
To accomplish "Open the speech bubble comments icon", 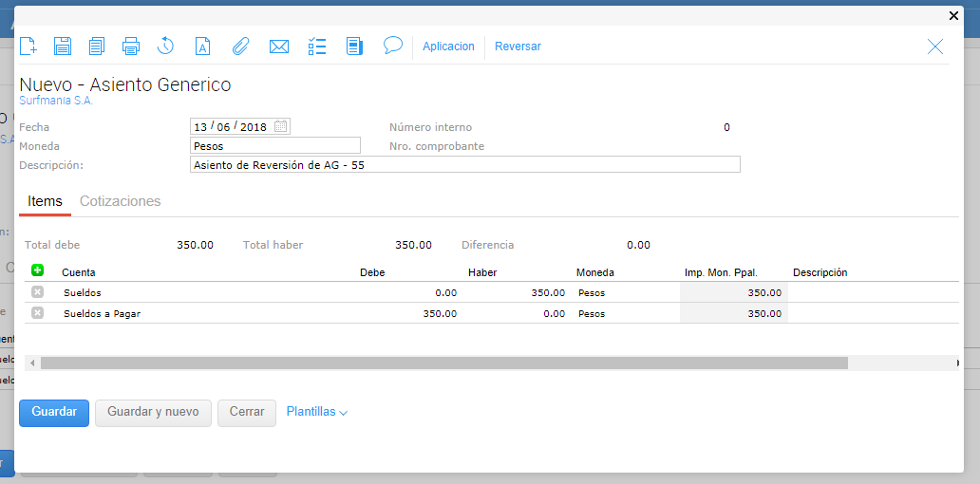I will (392, 46).
